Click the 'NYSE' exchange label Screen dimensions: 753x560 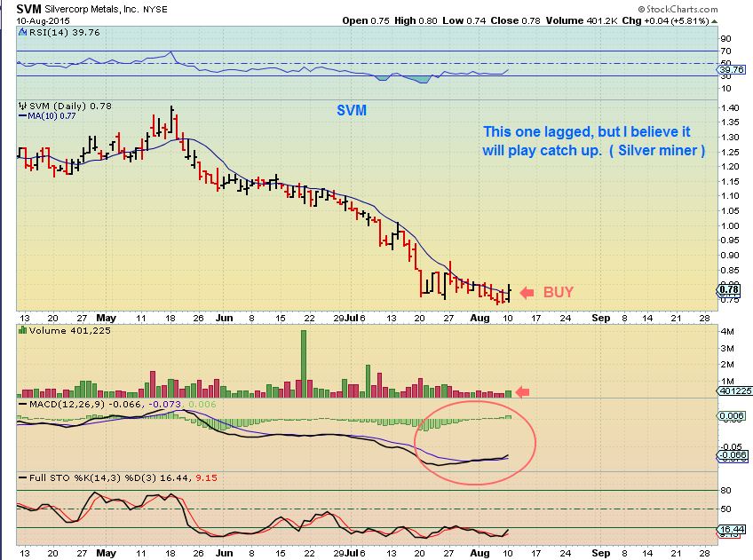pos(155,10)
